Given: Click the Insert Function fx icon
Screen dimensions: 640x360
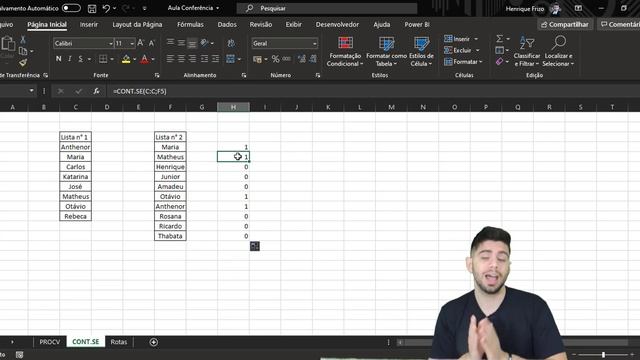Looking at the screenshot, I should pos(96,91).
